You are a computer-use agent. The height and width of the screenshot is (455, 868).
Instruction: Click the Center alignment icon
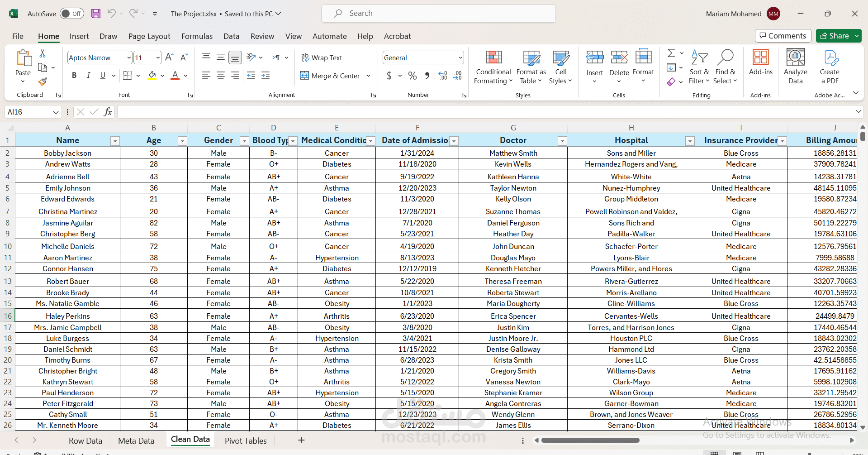(220, 76)
